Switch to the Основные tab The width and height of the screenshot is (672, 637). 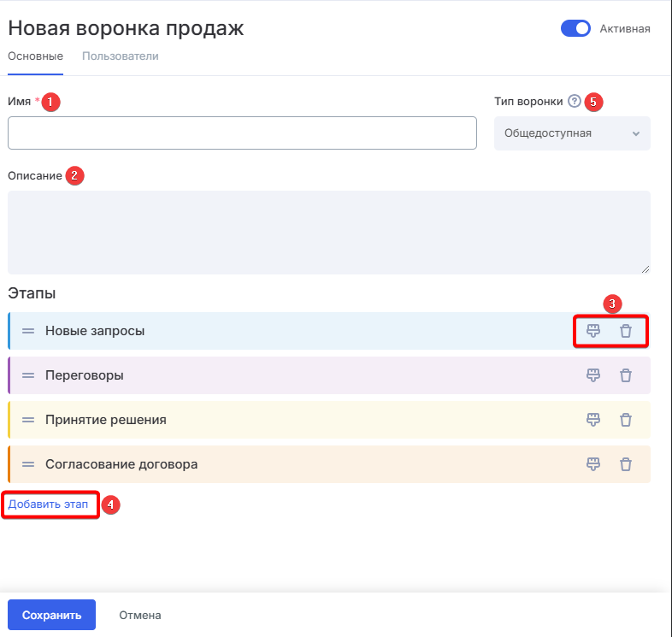coord(36,56)
